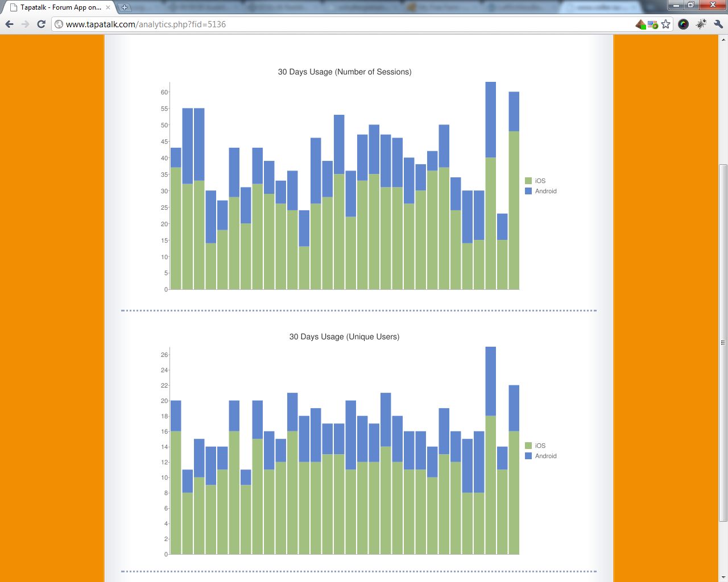The image size is (728, 582).
Task: Bookmark this page with the star icon
Action: click(x=666, y=24)
